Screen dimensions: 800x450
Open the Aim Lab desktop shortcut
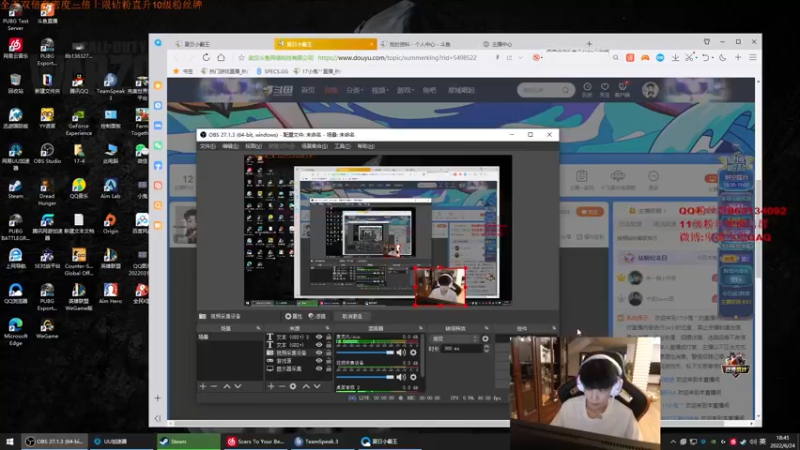click(x=110, y=189)
